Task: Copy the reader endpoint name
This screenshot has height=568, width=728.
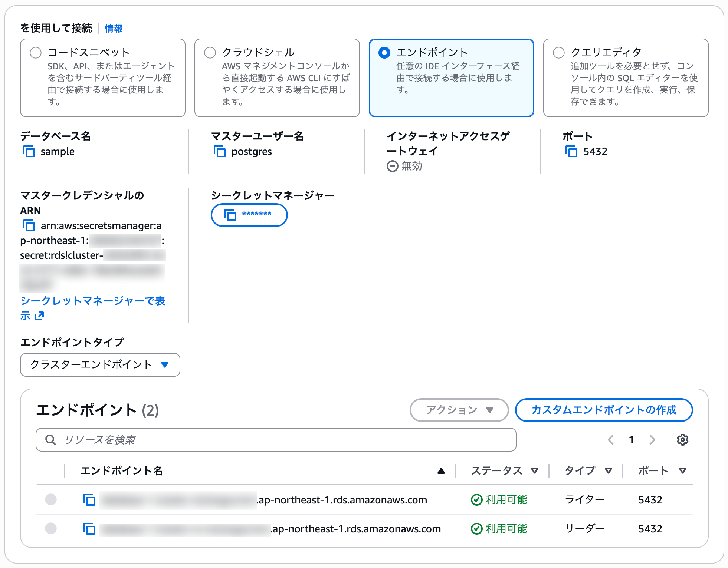Action: pyautogui.click(x=89, y=529)
